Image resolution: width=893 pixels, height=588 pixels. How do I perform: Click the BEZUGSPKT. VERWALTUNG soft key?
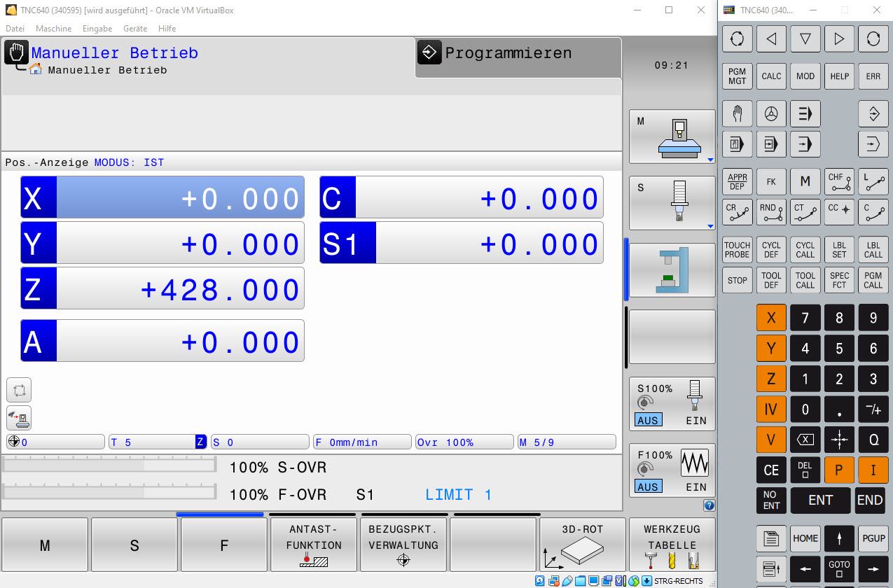point(403,545)
